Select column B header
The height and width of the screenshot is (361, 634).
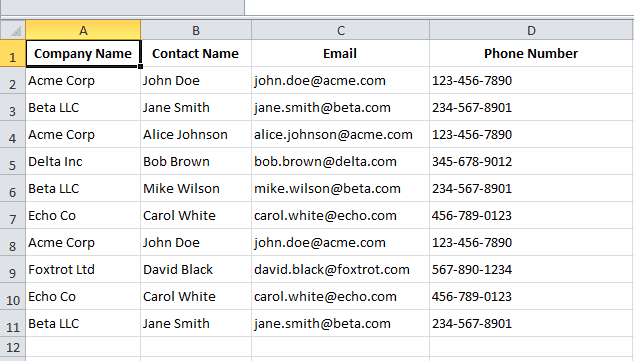click(196, 30)
